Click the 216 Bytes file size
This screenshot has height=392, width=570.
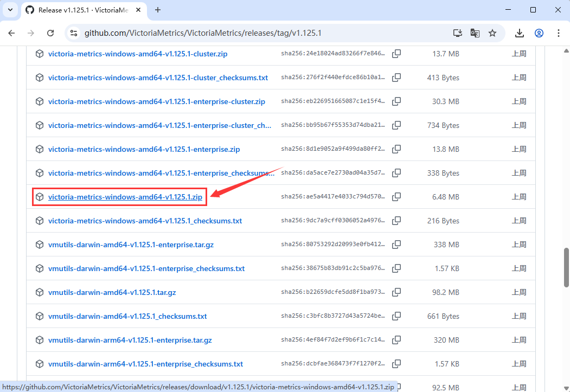click(x=443, y=221)
